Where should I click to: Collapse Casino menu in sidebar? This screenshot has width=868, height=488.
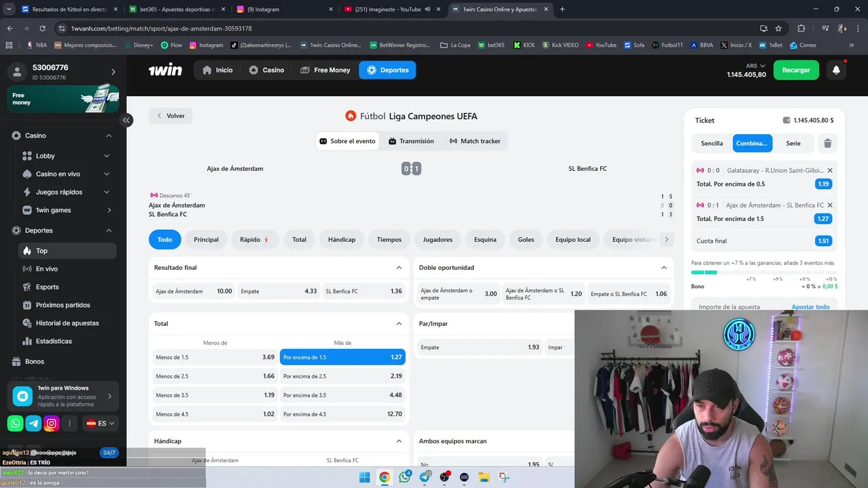click(108, 136)
